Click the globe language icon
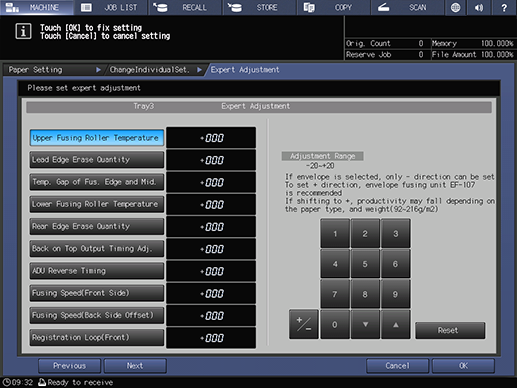This screenshot has width=517, height=388. point(456,7)
